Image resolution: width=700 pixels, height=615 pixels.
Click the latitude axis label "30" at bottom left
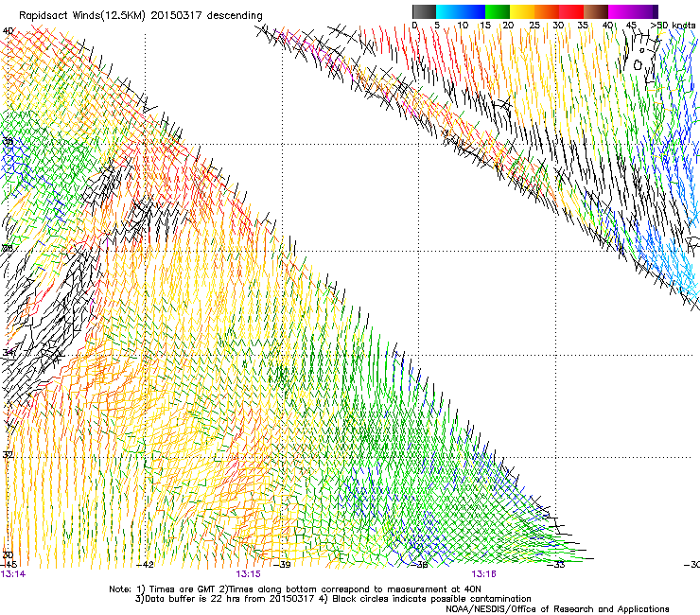tap(8, 555)
